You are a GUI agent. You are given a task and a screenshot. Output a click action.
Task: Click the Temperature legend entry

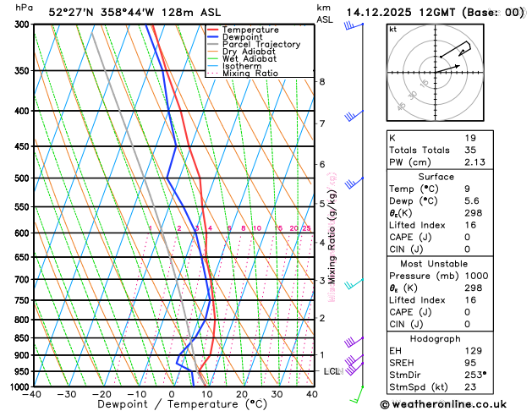[x=243, y=30]
